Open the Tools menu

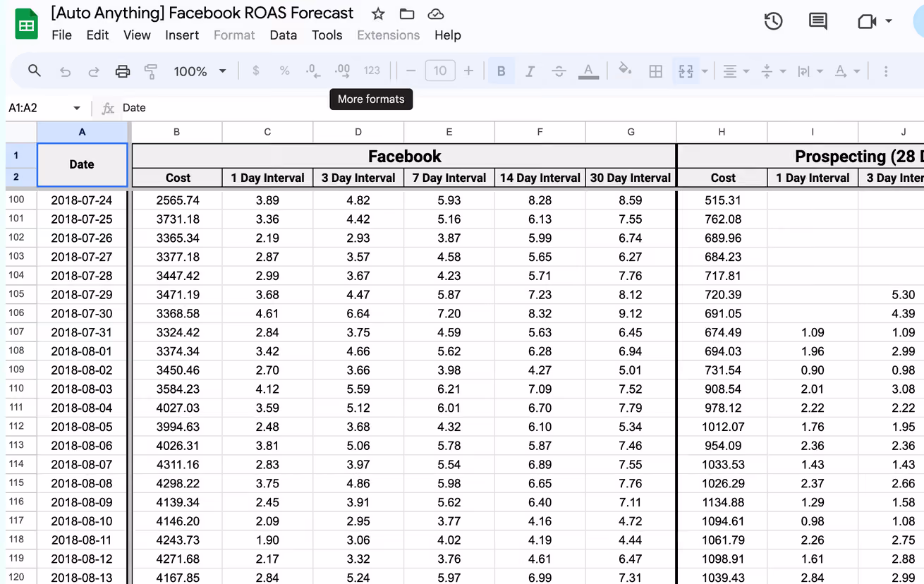(327, 35)
